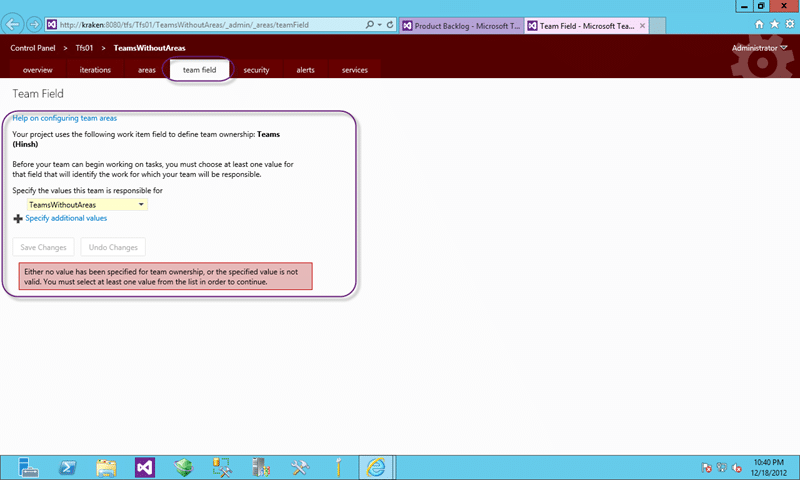Open a new blank browser tab
Screen dimensions: 800x480
[657, 26]
